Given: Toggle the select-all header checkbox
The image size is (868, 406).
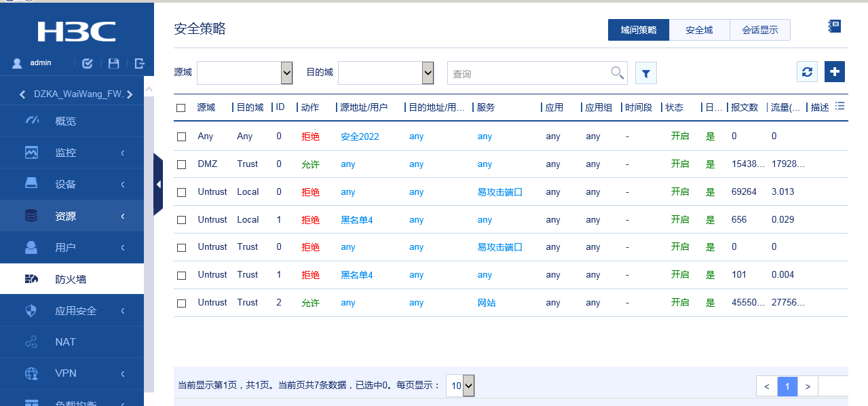Looking at the screenshot, I should pos(181,108).
